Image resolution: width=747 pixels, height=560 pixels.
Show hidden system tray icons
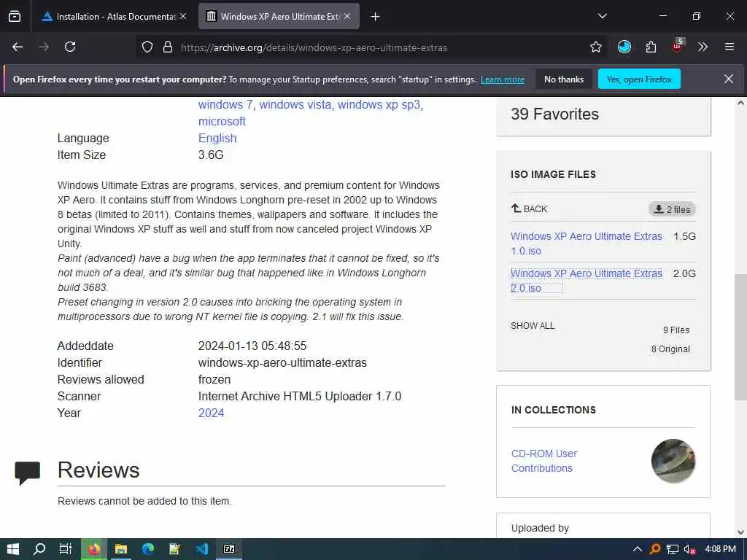(638, 549)
